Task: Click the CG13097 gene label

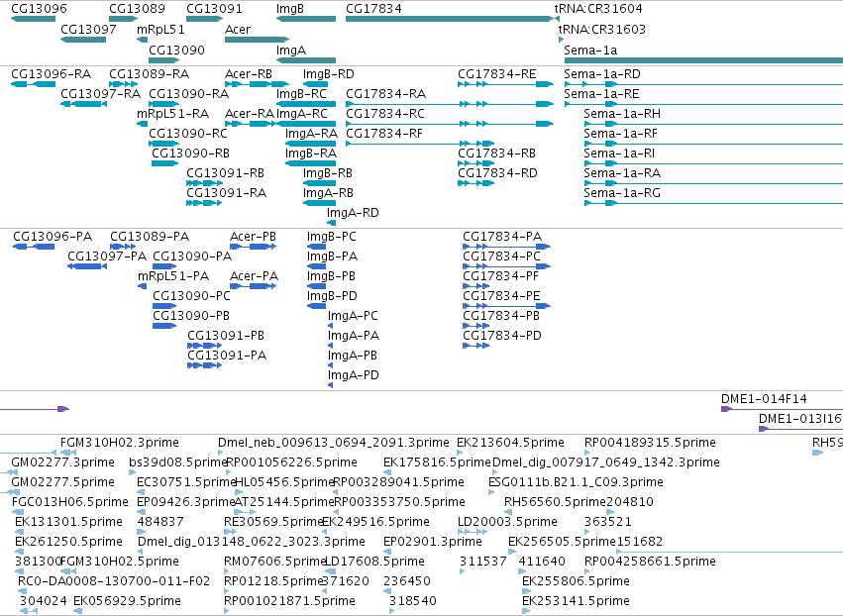Action: [88, 29]
